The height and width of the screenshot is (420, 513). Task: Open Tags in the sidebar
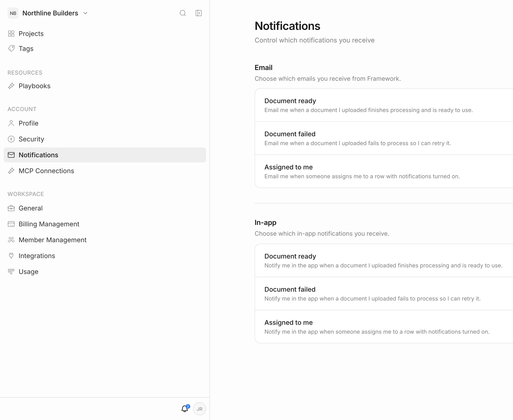pyautogui.click(x=105, y=48)
